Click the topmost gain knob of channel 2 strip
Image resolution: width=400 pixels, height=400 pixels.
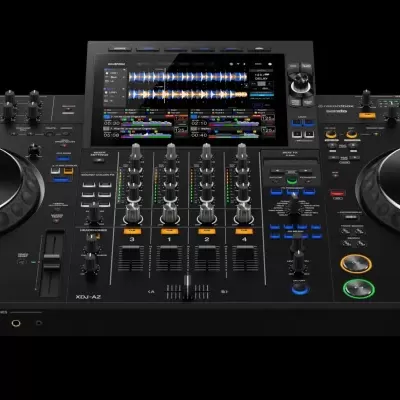[x=206, y=152]
